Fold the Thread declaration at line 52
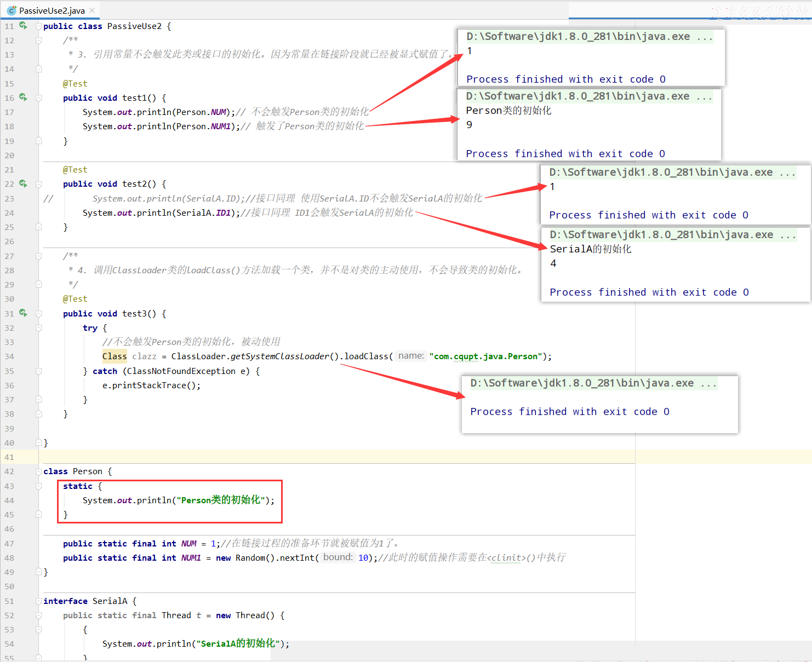The width and height of the screenshot is (812, 662). point(38,615)
